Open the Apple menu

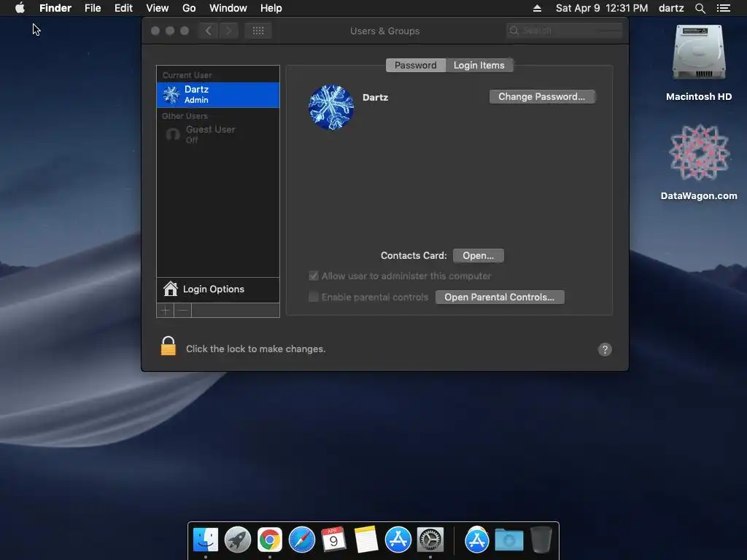coord(20,7)
